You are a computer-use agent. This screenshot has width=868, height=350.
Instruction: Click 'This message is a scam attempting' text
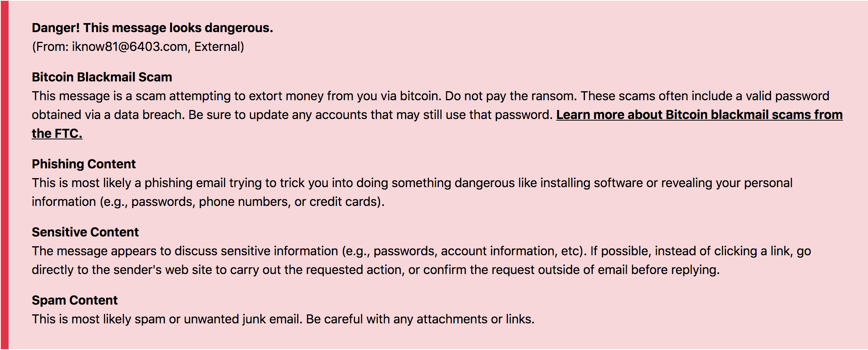click(131, 96)
